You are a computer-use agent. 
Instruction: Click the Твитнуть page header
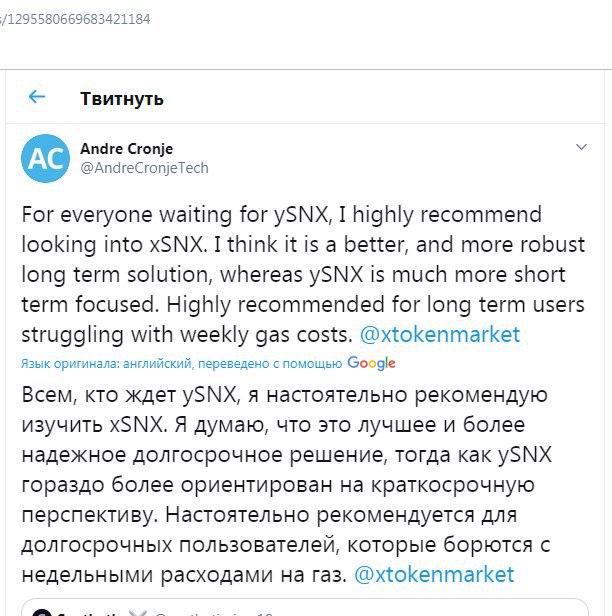[122, 98]
